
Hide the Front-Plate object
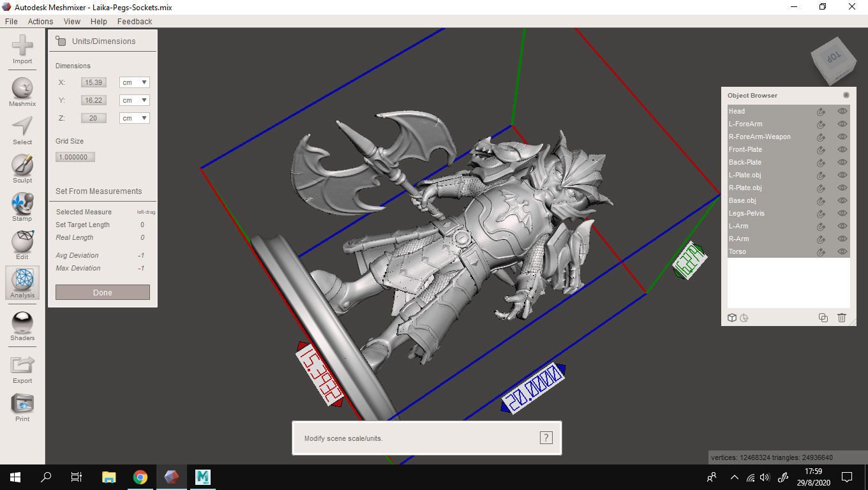point(842,149)
